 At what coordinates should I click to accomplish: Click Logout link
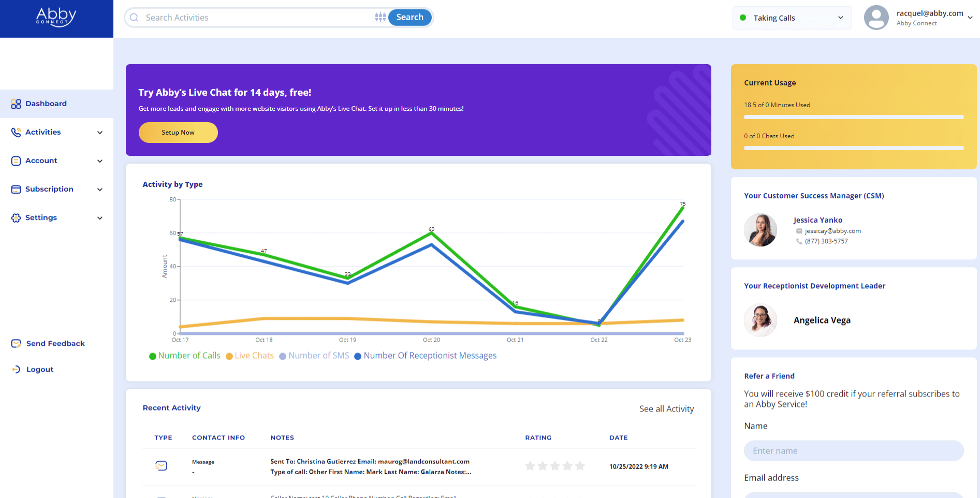click(40, 369)
